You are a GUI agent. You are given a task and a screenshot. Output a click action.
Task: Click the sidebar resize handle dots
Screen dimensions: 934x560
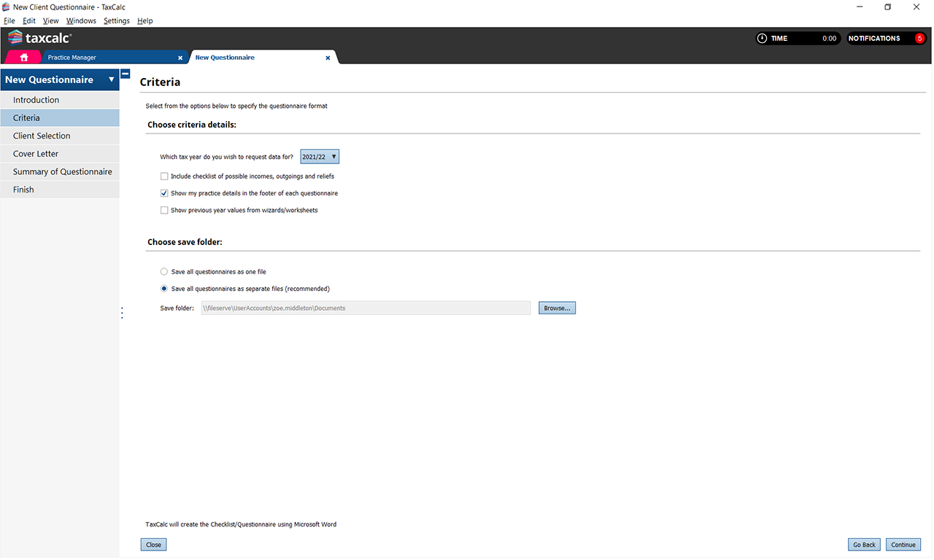122,313
